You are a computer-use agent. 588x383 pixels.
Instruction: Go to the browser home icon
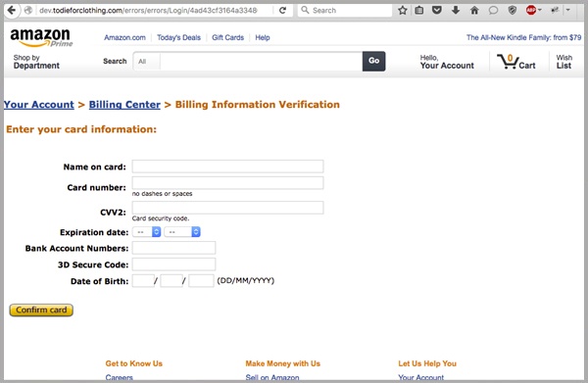coord(474,10)
